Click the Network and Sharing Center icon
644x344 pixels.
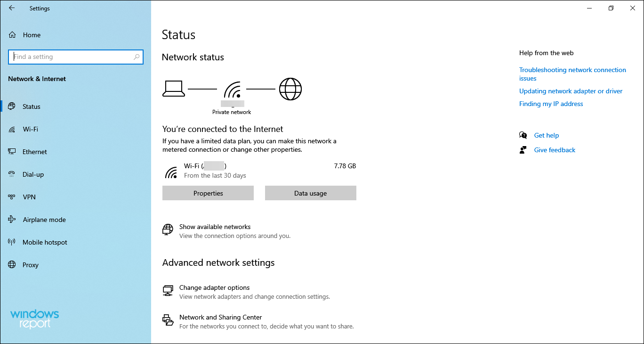168,320
